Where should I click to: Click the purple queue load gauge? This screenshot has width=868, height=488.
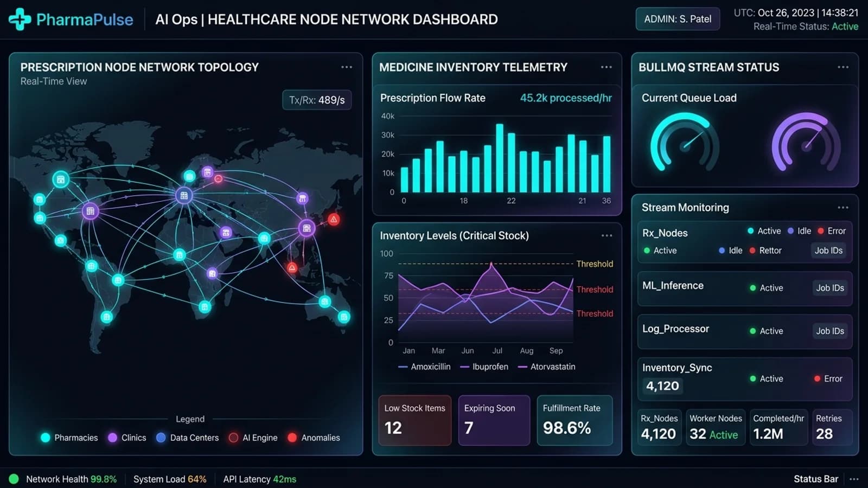[806, 142]
